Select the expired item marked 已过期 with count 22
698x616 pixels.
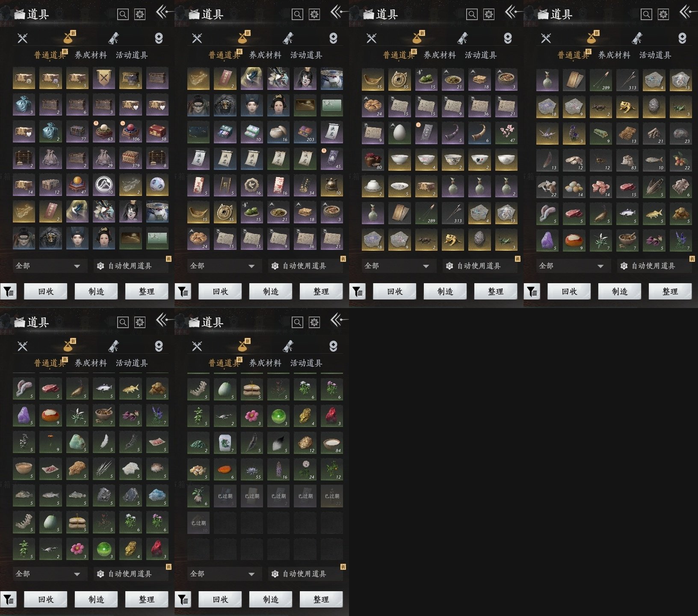(x=332, y=496)
